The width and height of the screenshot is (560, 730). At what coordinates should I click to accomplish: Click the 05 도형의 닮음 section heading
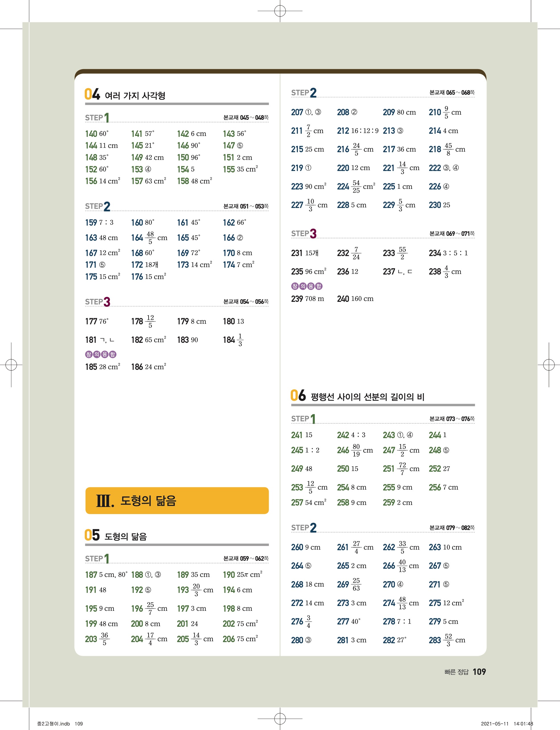[x=116, y=536]
